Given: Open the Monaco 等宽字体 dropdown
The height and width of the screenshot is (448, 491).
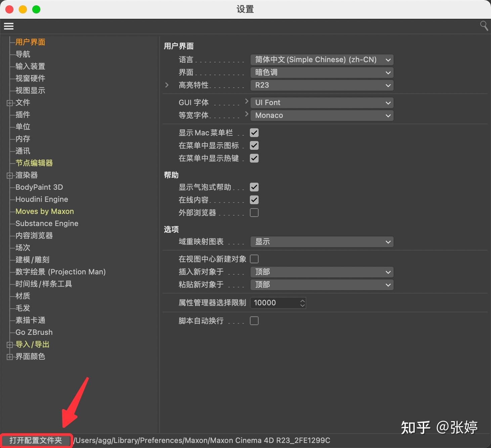Looking at the screenshot, I should coord(321,115).
